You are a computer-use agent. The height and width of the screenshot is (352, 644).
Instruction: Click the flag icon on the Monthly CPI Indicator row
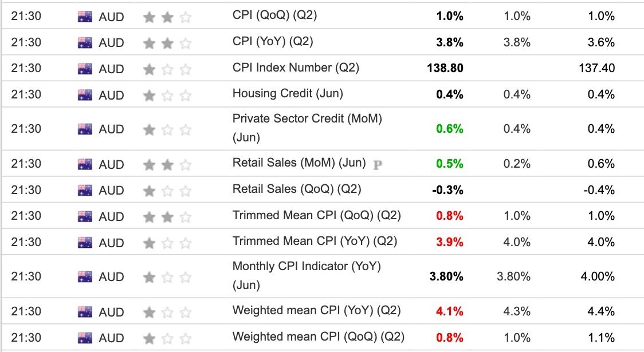[85, 276]
